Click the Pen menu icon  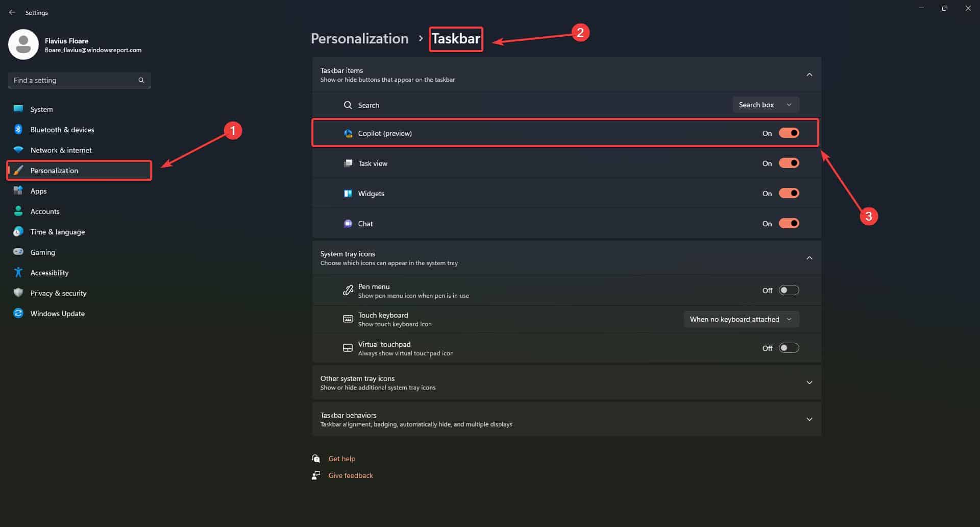pyautogui.click(x=348, y=291)
